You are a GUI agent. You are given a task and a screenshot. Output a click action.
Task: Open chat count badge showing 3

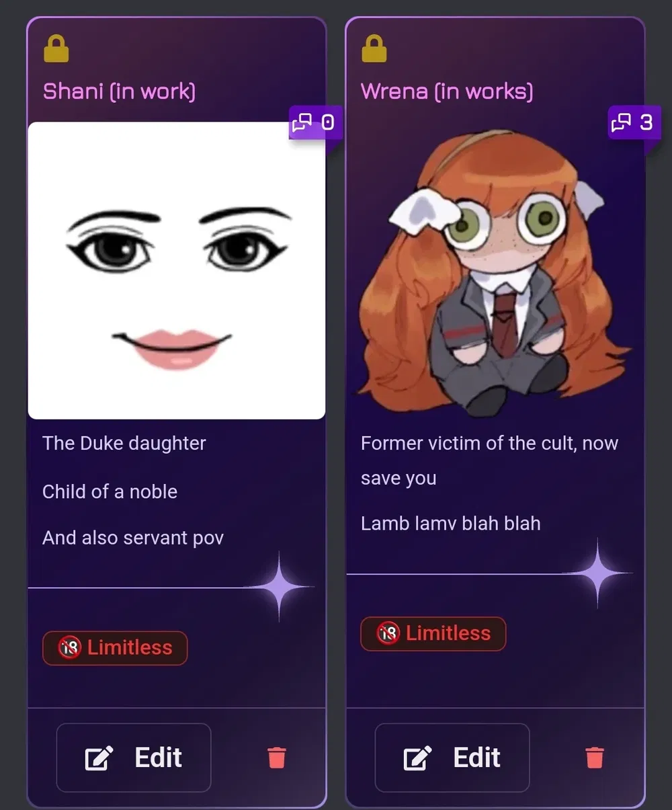coord(633,122)
